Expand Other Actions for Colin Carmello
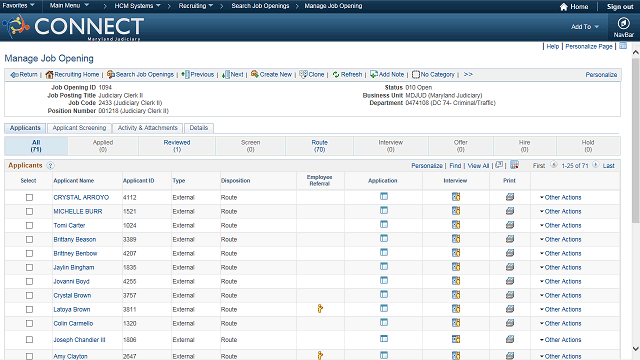Screen dimensions: 640x360 [x=560, y=323]
